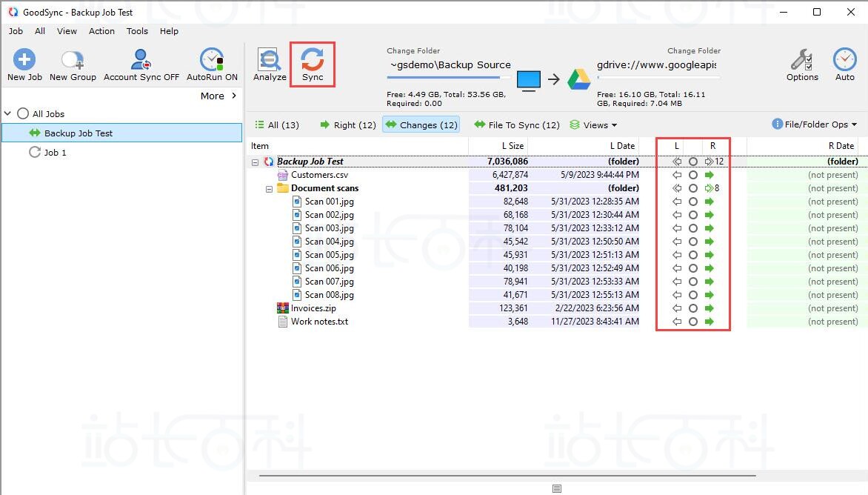
Task: Set Document scans folder do-nothing circle
Action: pyautogui.click(x=693, y=188)
